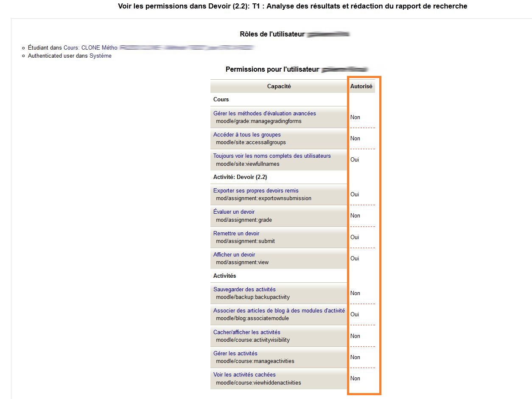Viewport: 532px width, 399px height.
Task: Click 'Oui' value for blog:associatemodule row
Action: [355, 314]
